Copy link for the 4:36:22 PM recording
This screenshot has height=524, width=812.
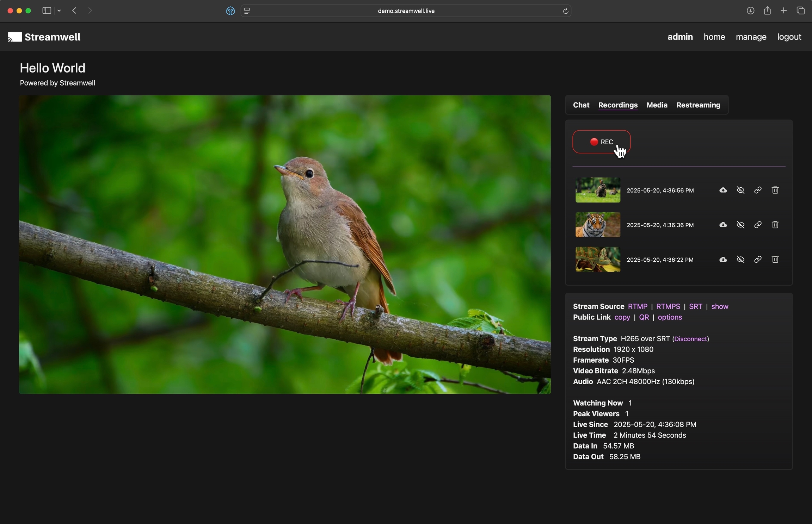click(x=758, y=260)
